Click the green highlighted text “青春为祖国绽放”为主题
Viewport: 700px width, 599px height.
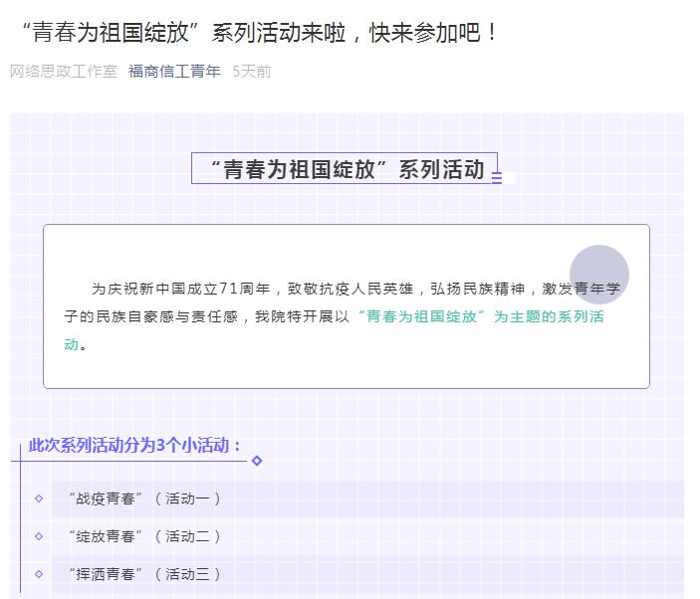point(448,317)
